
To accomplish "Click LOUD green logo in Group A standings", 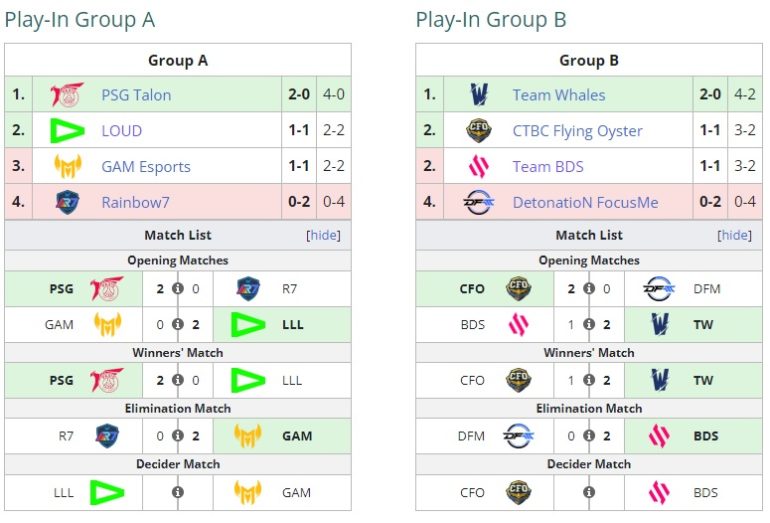I will (x=68, y=131).
